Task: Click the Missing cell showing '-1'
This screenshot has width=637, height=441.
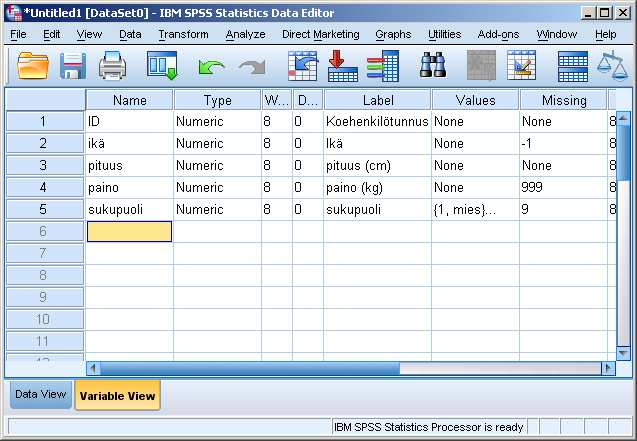Action: pos(563,143)
